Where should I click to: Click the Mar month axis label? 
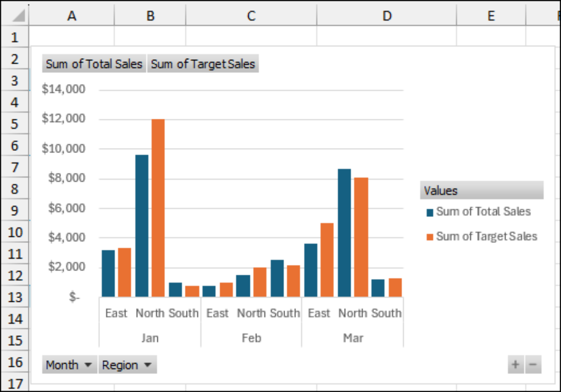pyautogui.click(x=353, y=338)
